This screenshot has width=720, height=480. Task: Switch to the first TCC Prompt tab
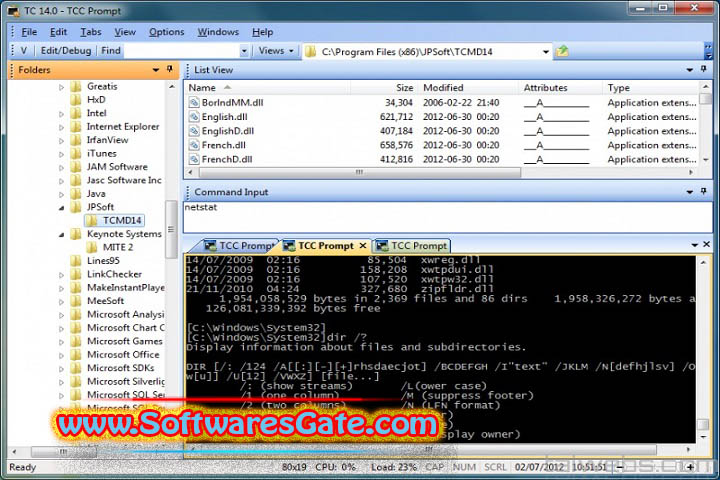[239, 246]
